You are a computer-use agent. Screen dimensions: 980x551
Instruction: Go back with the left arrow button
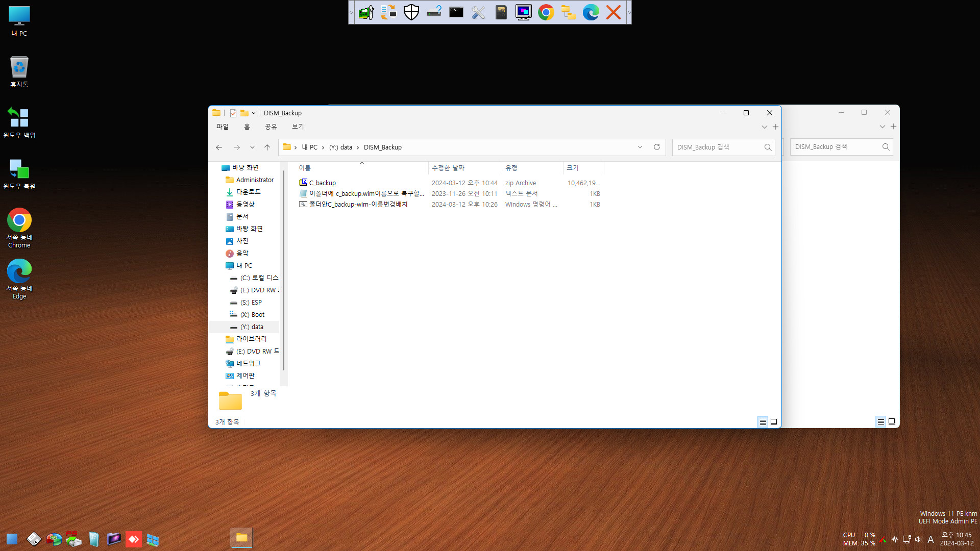pyautogui.click(x=219, y=147)
